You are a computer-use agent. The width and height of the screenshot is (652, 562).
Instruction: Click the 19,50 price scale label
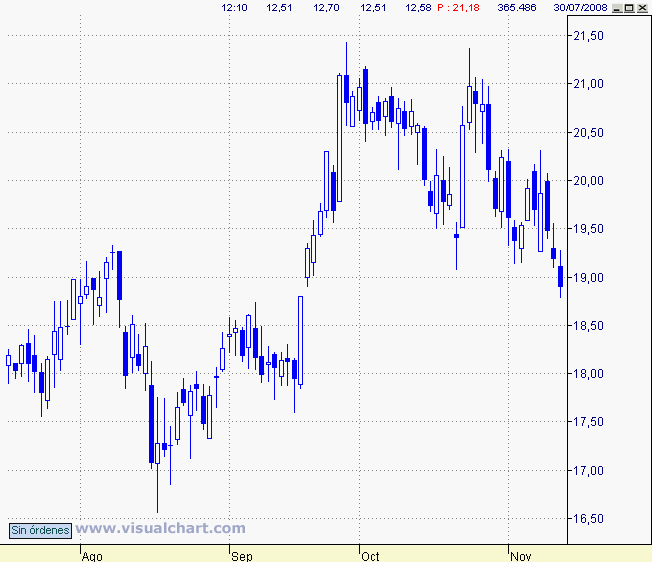[x=588, y=229]
